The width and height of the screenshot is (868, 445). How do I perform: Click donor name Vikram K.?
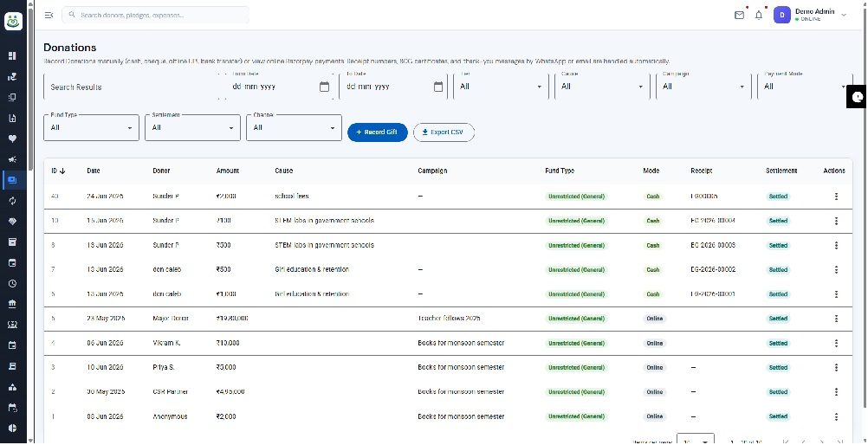pos(166,343)
